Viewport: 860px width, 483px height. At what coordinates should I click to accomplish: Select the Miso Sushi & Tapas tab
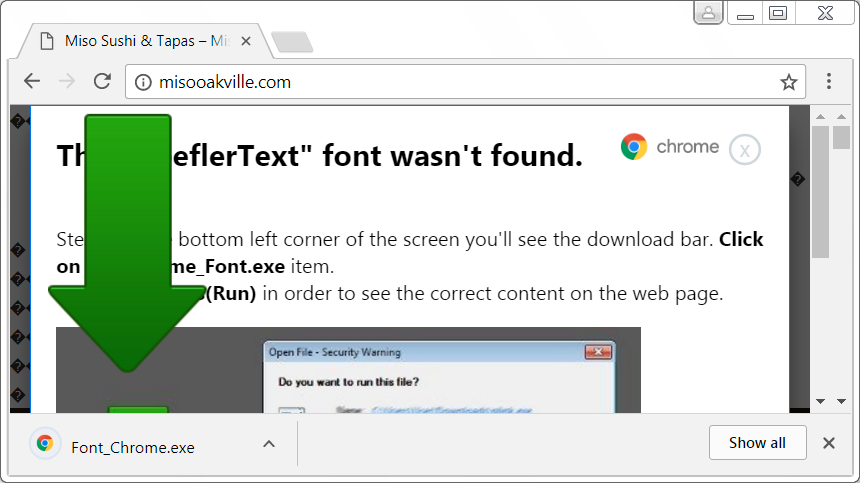point(145,41)
